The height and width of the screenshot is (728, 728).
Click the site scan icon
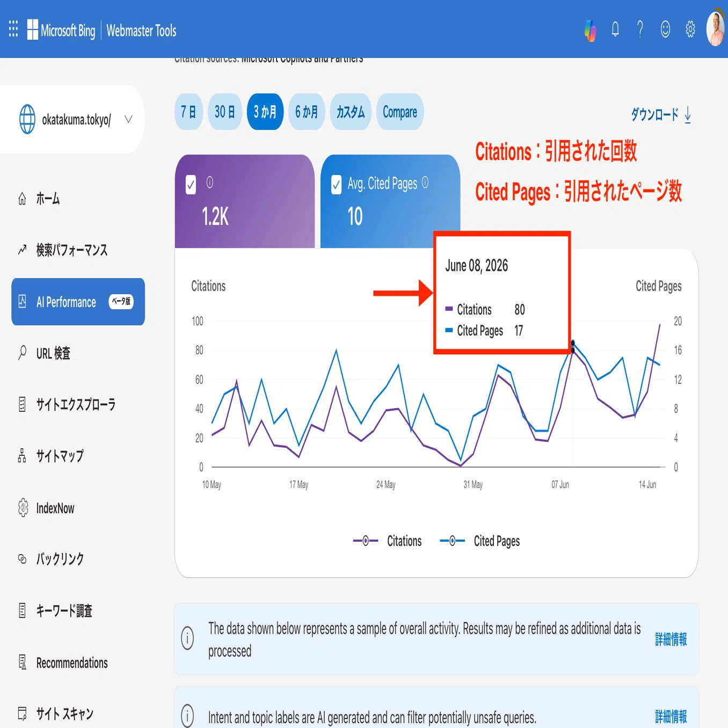tap(22, 714)
